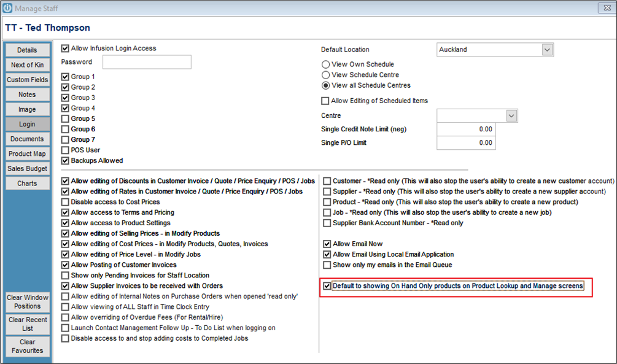617x364 pixels.
Task: Close the Manage Staff window
Action: (607, 8)
